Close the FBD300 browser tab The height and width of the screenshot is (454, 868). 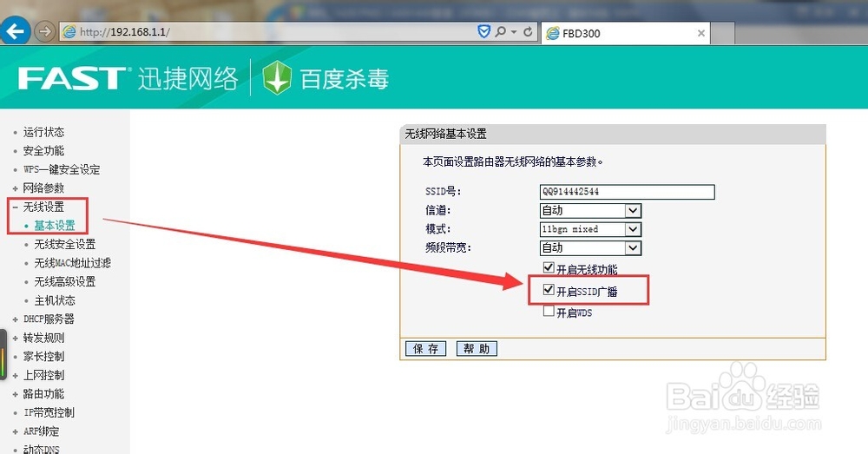point(700,33)
